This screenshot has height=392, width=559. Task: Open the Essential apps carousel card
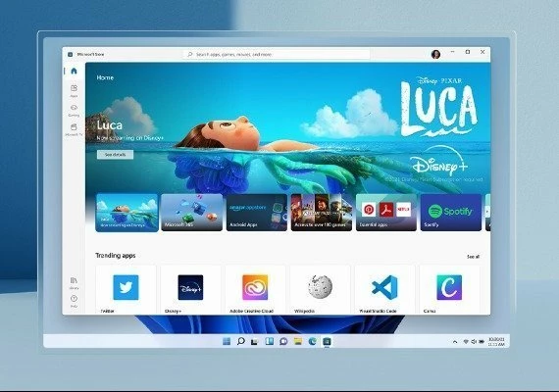pos(386,213)
